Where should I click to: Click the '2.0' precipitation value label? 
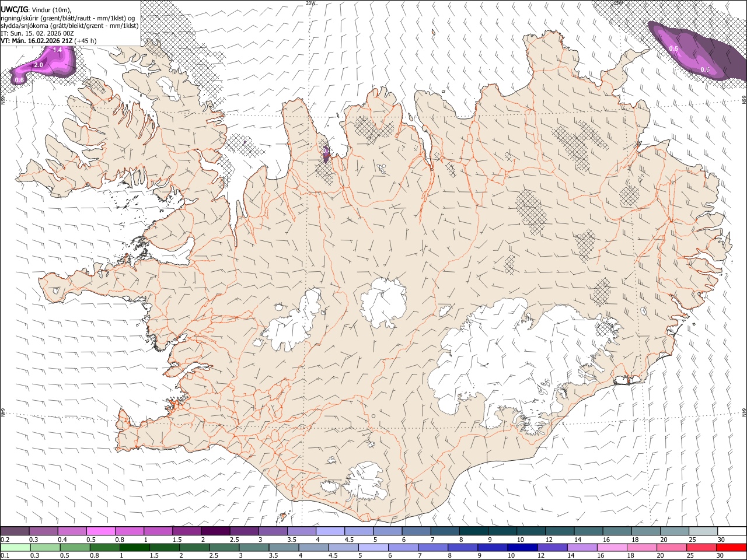[39, 65]
